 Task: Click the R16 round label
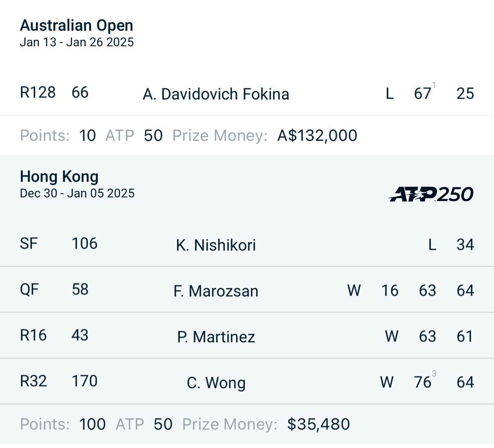[x=33, y=335]
